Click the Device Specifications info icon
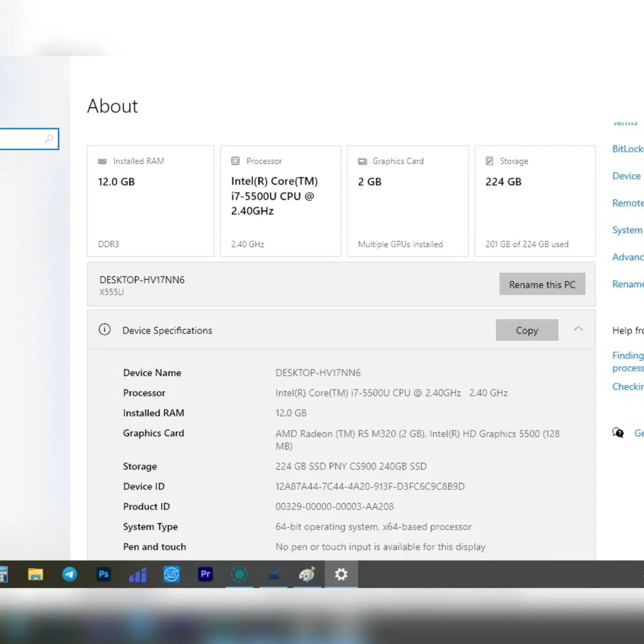 [105, 330]
